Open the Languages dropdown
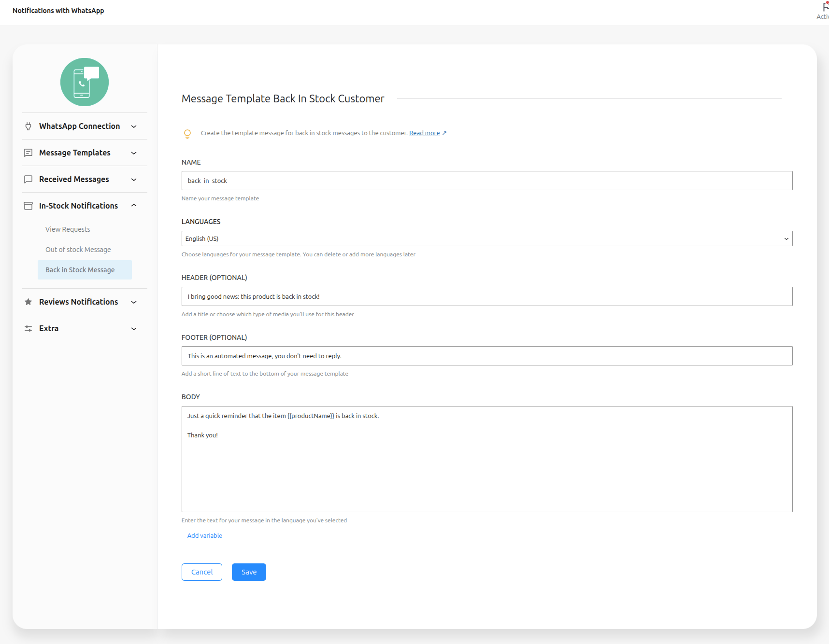Screen dimensions: 829x644 pyautogui.click(x=486, y=238)
